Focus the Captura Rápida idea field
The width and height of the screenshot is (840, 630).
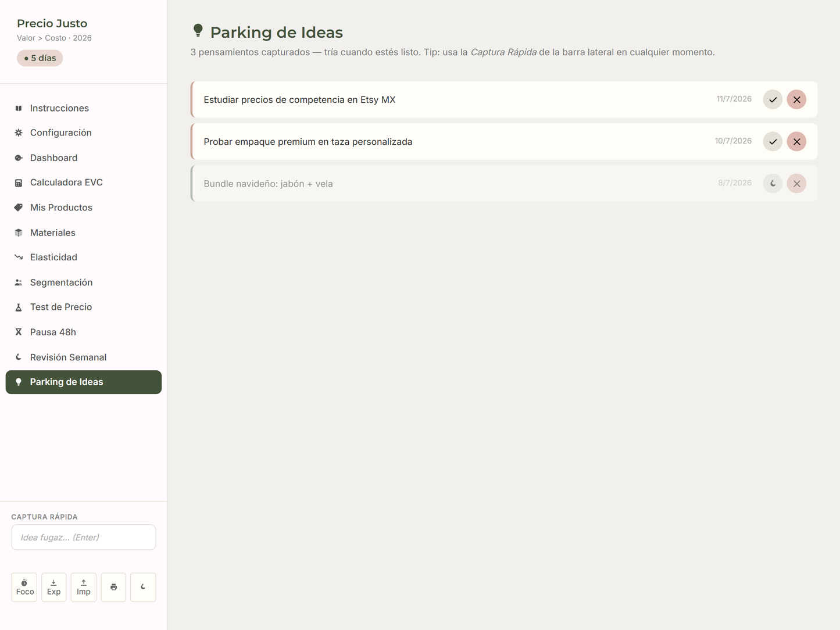(x=84, y=538)
